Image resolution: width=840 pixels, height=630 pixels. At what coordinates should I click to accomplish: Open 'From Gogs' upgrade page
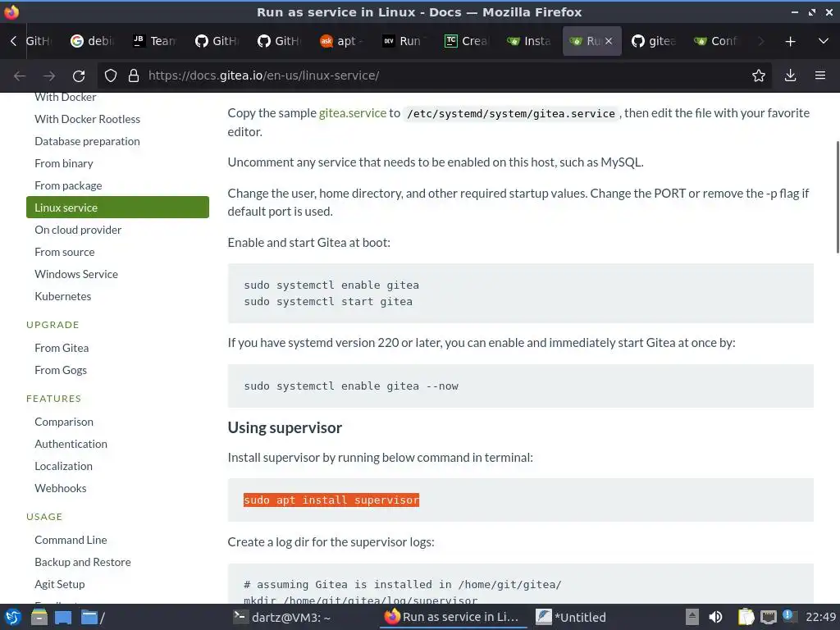[61, 370]
